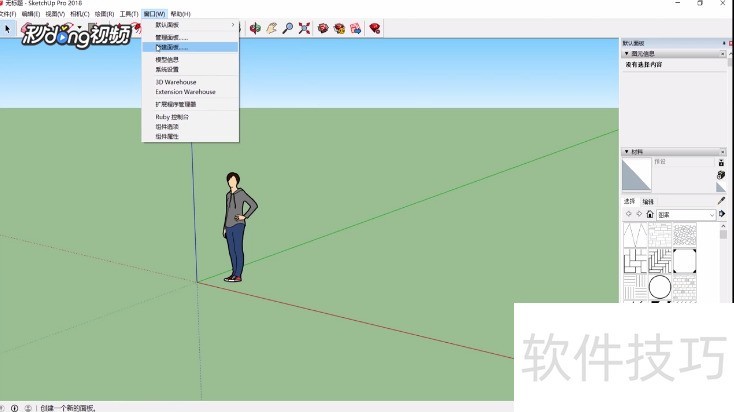The image size is (734, 412).
Task: Minimize the SketchUp window
Action: (x=677, y=3)
